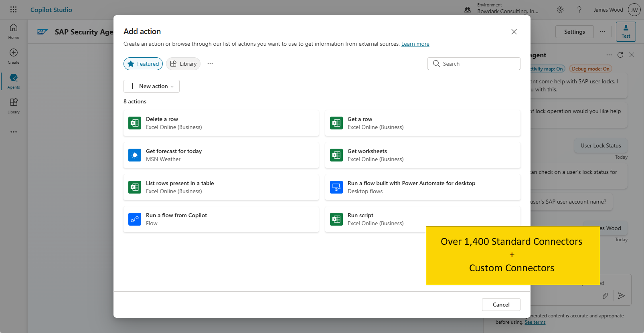
Task: Open more filter options ellipsis in dialog
Action: pyautogui.click(x=210, y=64)
